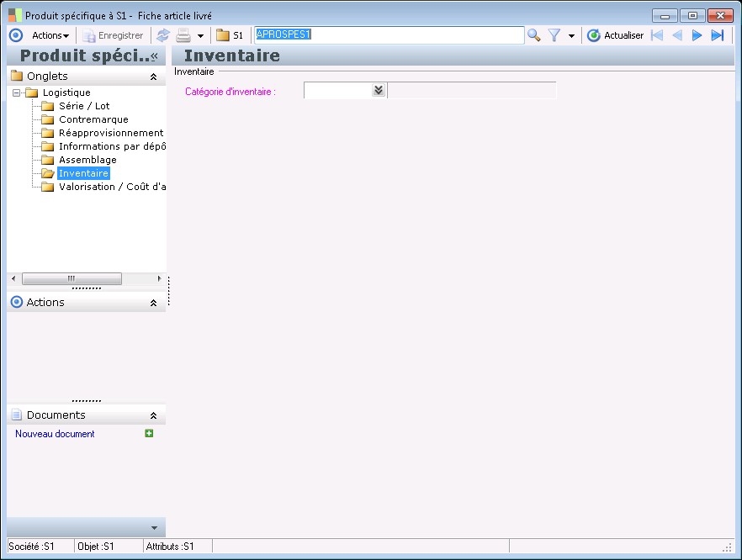
Task: Click the Assemblage folder icon
Action: click(47, 160)
